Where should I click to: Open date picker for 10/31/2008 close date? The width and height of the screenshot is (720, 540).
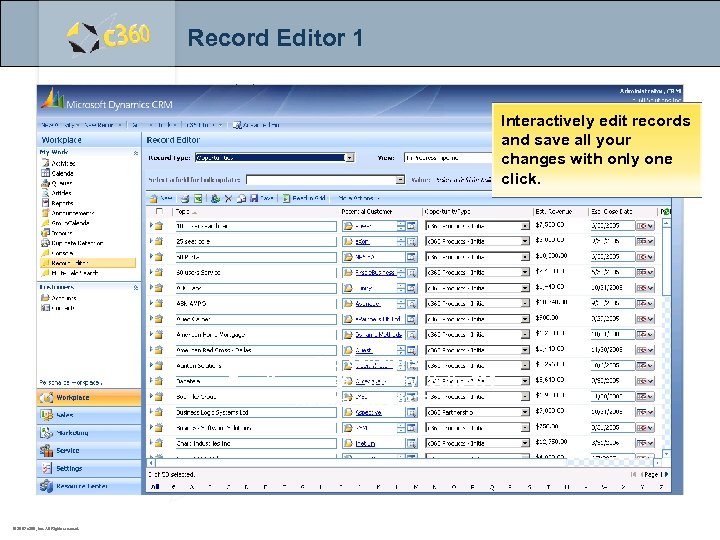coord(644,288)
